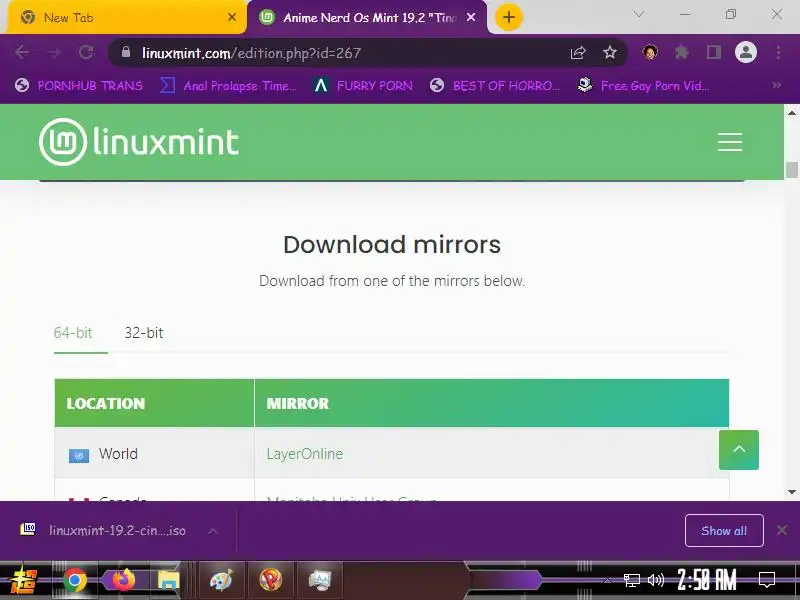Open File Explorer from the taskbar
Viewport: 800px width, 600px height.
point(168,580)
